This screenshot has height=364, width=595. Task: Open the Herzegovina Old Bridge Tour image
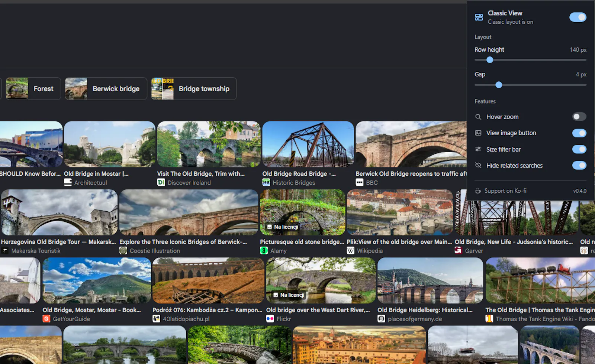[x=59, y=212]
